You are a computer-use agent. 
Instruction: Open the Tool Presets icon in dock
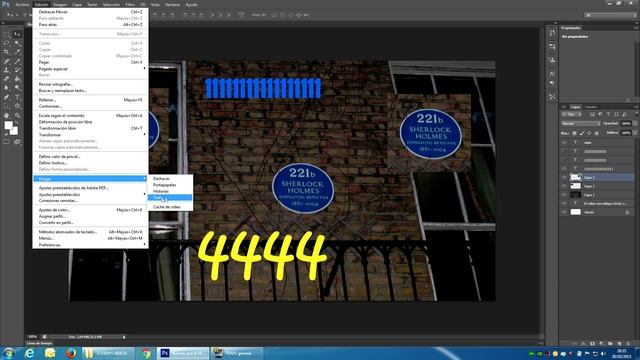(x=552, y=97)
